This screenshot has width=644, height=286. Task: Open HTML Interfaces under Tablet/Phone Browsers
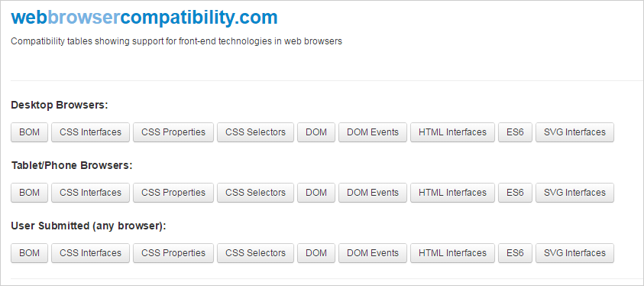[x=452, y=193]
